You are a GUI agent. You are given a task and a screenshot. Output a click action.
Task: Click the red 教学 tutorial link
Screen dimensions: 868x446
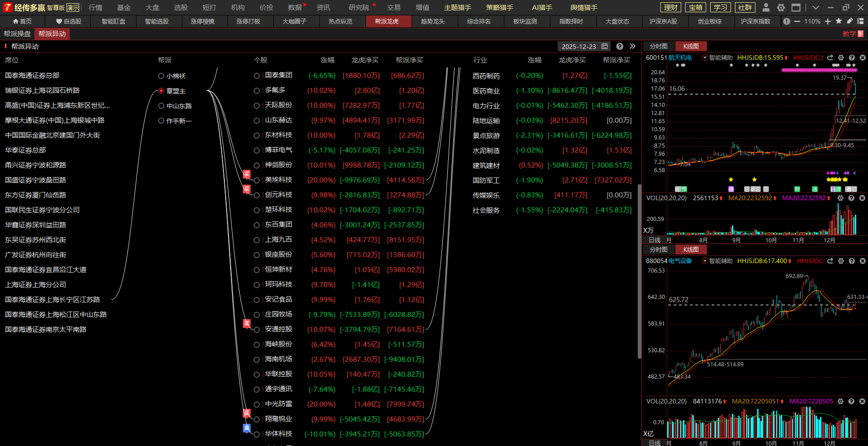click(x=853, y=34)
